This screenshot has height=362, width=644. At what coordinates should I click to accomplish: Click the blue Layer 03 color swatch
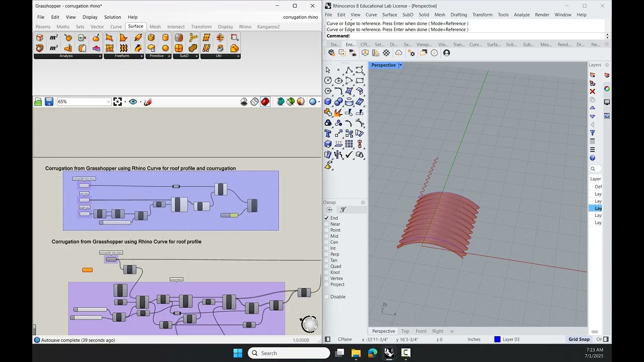[497, 339]
